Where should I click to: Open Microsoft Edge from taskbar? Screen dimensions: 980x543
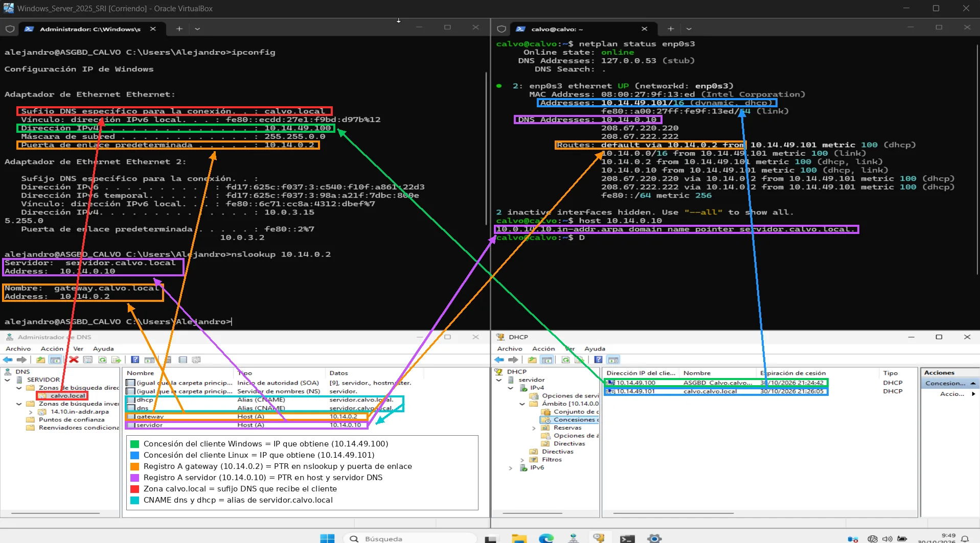click(x=546, y=538)
